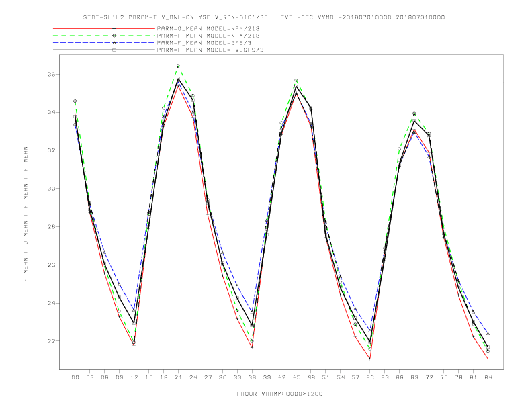The width and height of the screenshot is (532, 411).
Task: Click x-axis forecast hour 24
Action: click(x=193, y=377)
